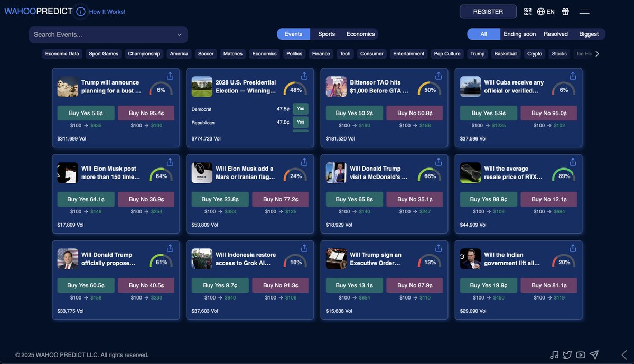
Task: Click the Telegram share icon in the footer
Action: pos(593,354)
